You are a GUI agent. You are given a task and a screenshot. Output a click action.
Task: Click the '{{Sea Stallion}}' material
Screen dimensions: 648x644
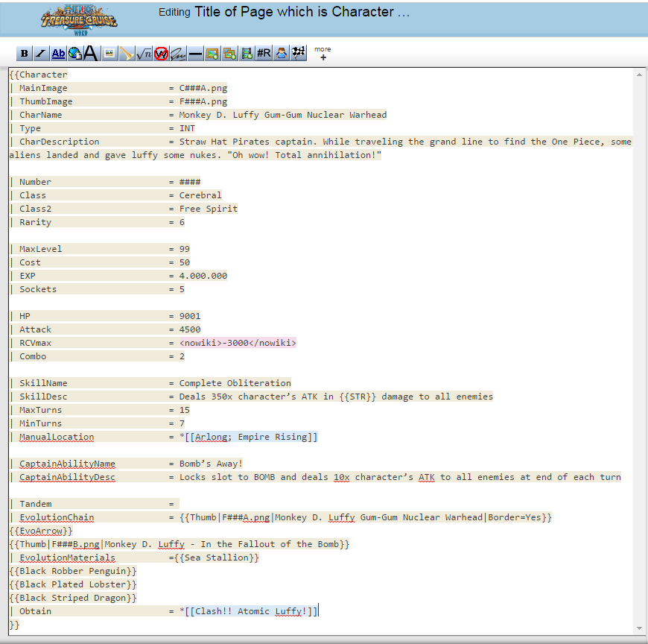coord(216,558)
